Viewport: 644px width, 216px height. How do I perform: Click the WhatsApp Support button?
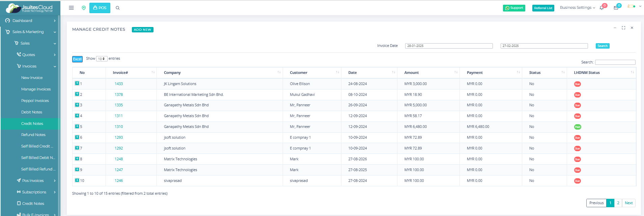514,8
